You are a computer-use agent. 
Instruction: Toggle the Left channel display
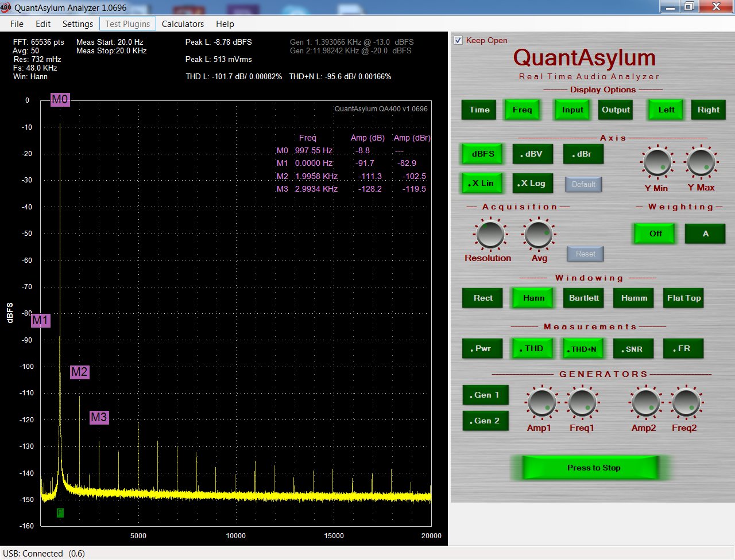coord(666,110)
